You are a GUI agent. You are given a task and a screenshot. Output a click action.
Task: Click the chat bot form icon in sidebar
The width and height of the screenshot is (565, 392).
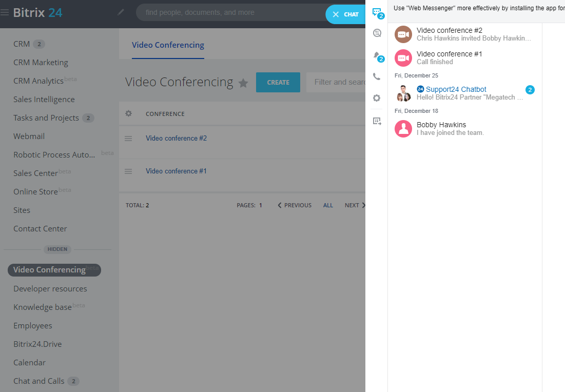[377, 122]
